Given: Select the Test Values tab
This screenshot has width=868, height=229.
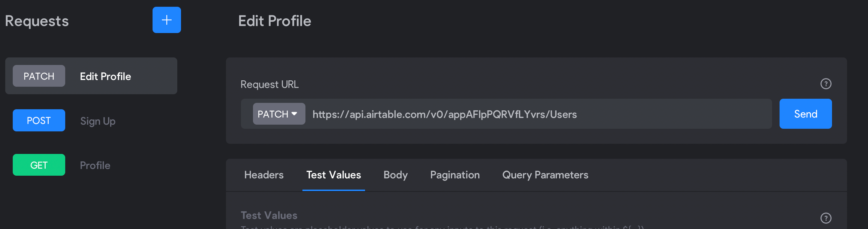Looking at the screenshot, I should (x=334, y=175).
